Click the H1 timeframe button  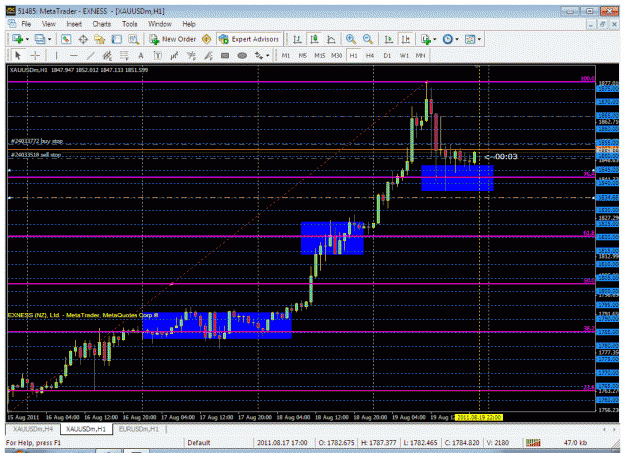click(353, 55)
